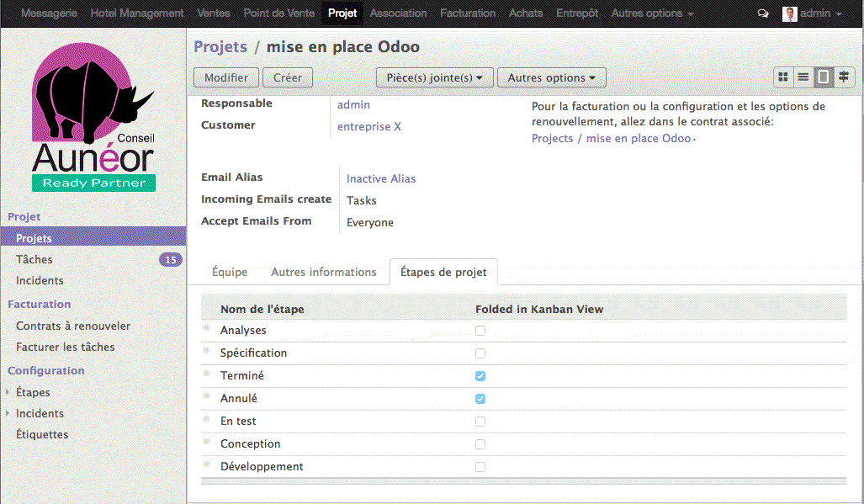This screenshot has height=504, width=864.
Task: Open the graph view
Action: (844, 77)
